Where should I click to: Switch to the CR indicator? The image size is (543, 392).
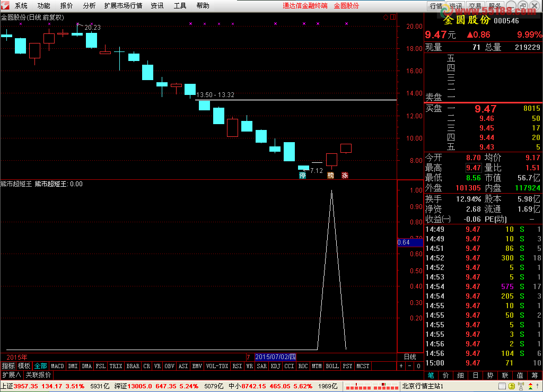pos(147,366)
